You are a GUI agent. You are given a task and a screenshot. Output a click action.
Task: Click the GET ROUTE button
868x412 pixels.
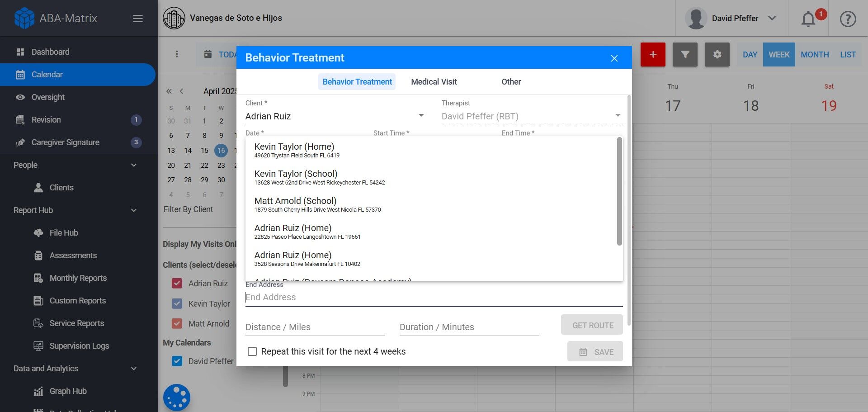pyautogui.click(x=592, y=325)
